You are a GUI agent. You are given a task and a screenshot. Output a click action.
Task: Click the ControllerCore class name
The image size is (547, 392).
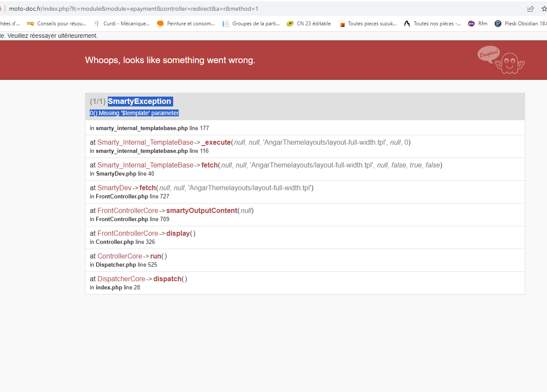pos(119,256)
